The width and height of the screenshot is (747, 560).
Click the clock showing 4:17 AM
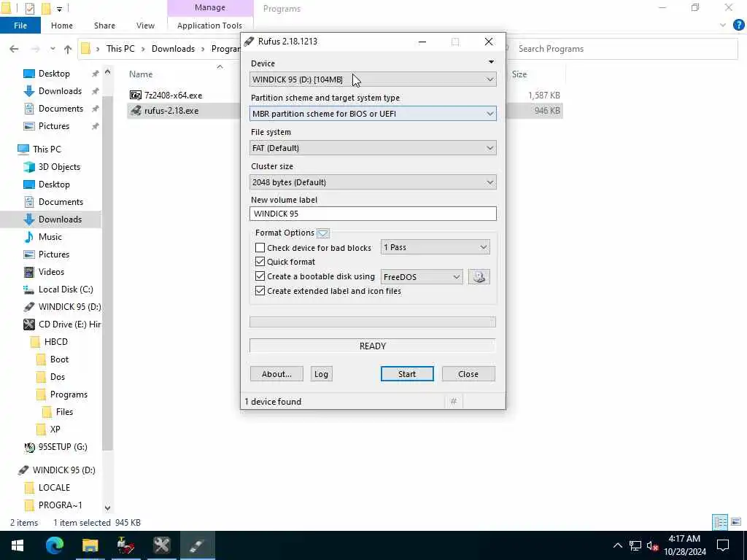(684, 539)
